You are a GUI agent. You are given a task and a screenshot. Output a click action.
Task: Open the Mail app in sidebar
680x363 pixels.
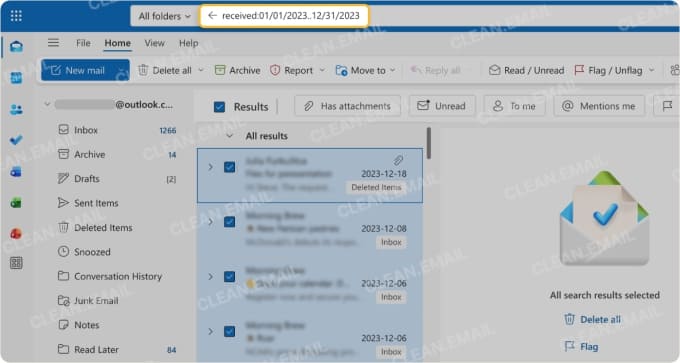(16, 46)
